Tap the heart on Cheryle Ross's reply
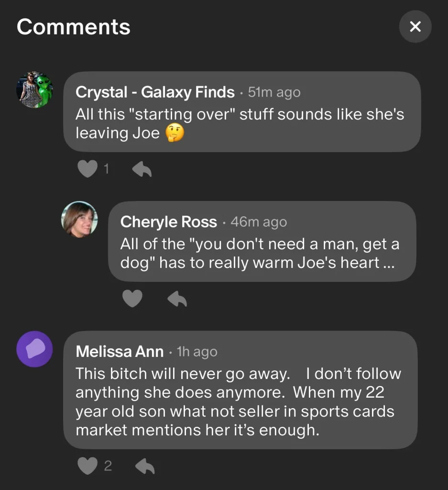448x490 pixels. click(x=132, y=299)
